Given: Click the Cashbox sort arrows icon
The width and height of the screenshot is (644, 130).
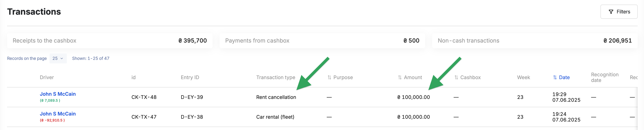Looking at the screenshot, I should point(456,77).
